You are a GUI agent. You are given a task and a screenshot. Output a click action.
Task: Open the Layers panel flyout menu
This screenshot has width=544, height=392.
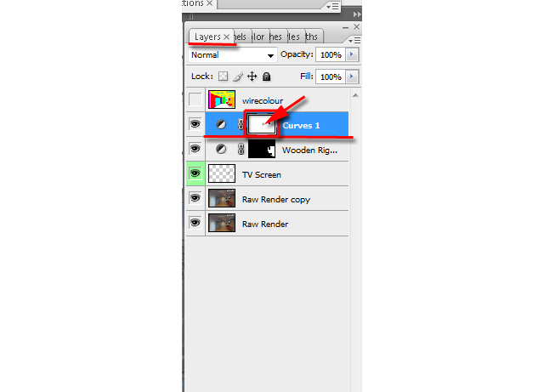(354, 41)
